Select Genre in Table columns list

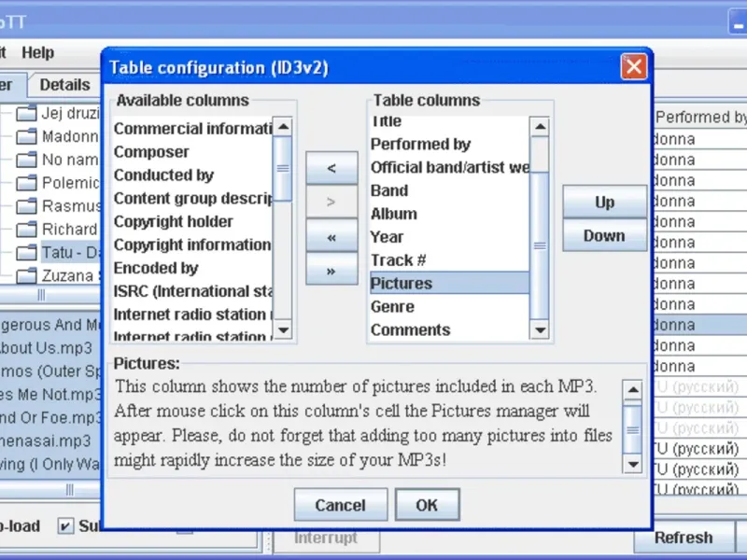[392, 306]
